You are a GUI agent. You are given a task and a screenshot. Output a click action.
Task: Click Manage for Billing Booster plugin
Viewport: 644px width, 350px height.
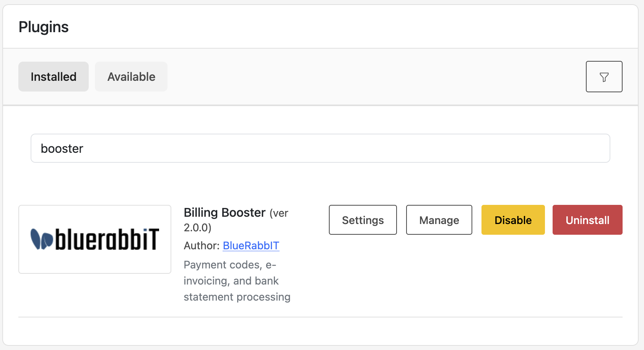click(439, 220)
